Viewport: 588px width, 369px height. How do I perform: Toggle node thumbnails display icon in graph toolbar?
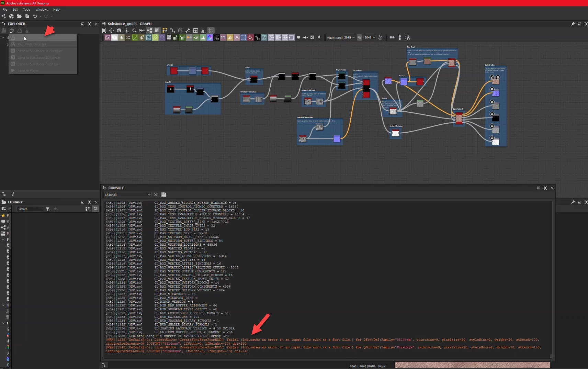point(149,31)
